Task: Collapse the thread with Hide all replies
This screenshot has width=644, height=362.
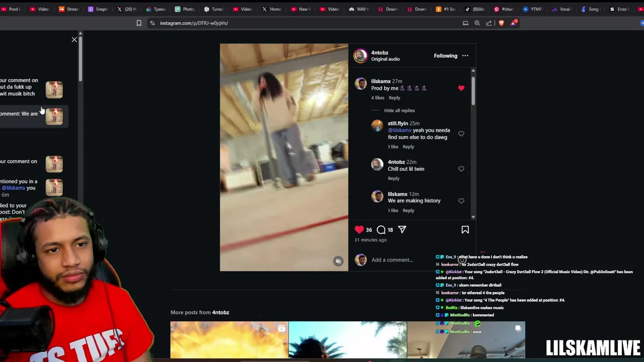Action: pyautogui.click(x=399, y=111)
